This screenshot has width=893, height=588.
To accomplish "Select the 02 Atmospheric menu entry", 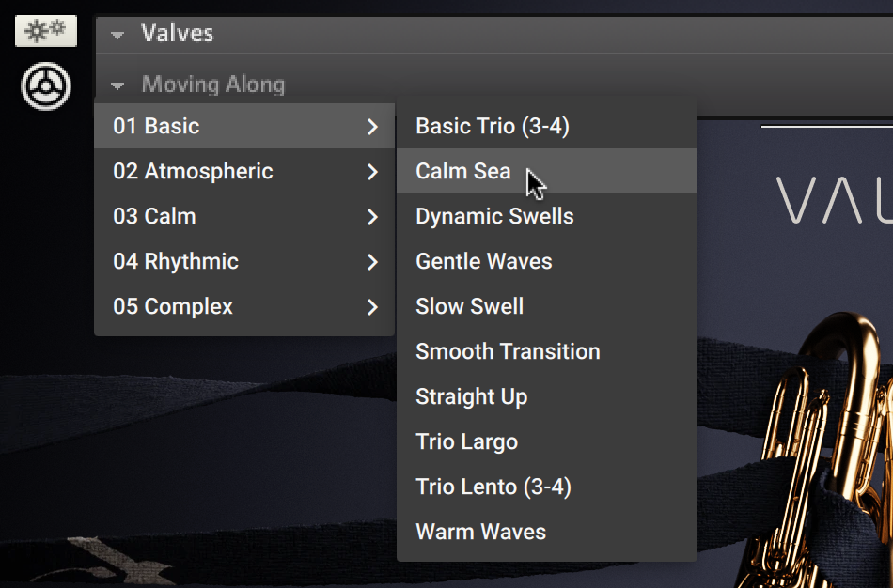I will [x=193, y=171].
